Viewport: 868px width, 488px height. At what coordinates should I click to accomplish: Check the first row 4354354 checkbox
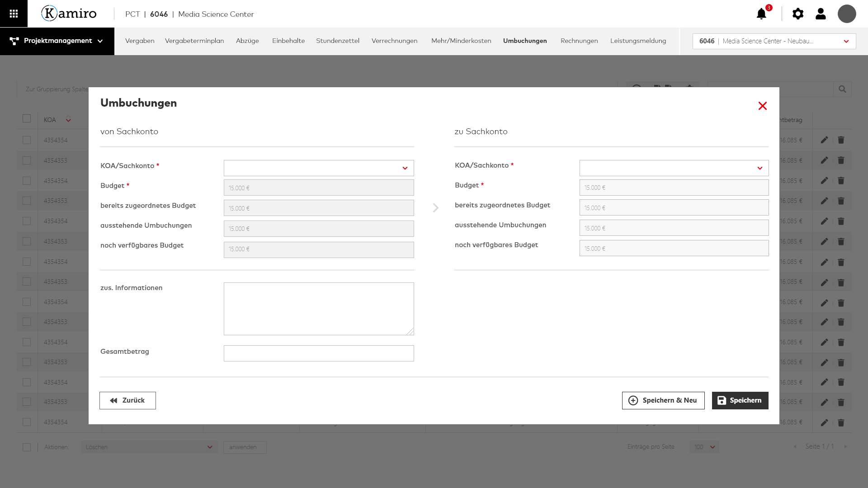coord(27,140)
